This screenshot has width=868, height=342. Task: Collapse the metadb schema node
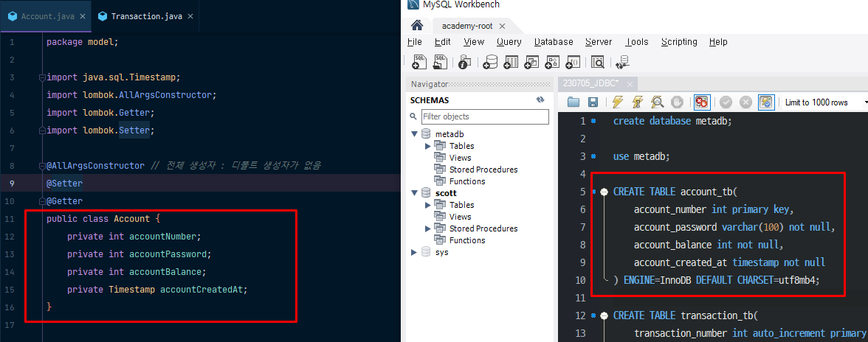point(415,133)
